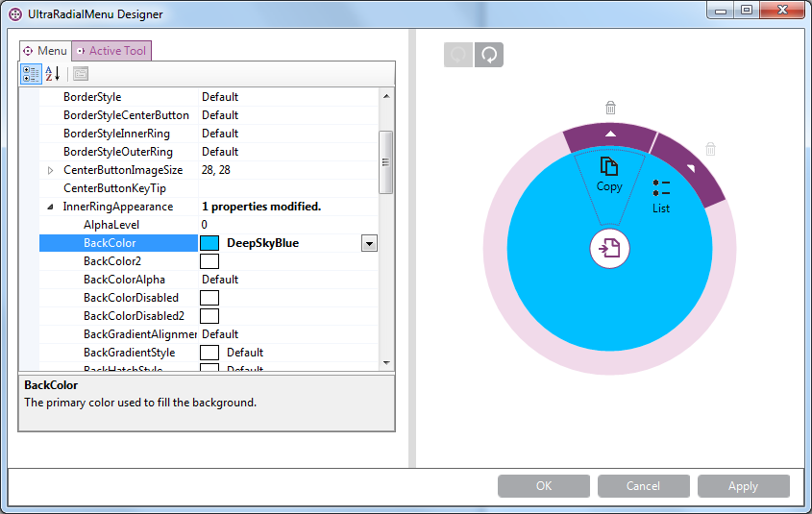
Task: Switch to Categorized property view
Action: pos(31,74)
